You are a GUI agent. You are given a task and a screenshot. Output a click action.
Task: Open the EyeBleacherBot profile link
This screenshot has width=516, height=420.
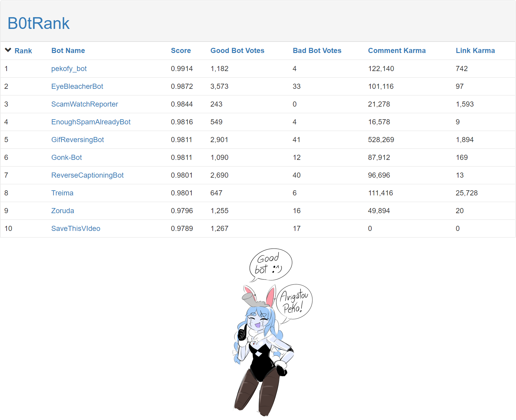[x=77, y=86]
